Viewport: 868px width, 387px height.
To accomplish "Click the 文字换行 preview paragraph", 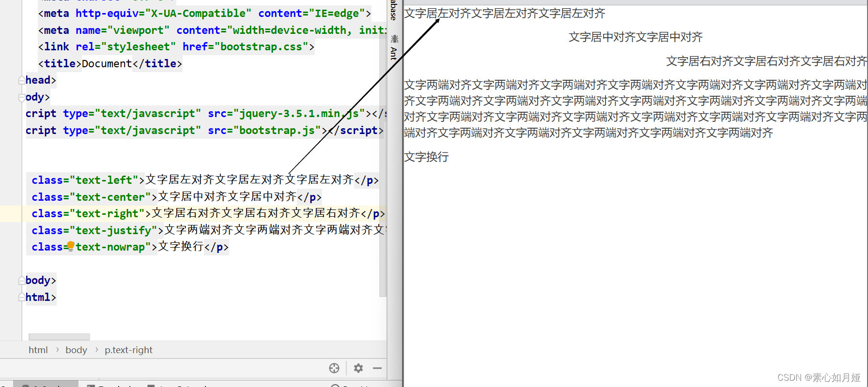I will pos(426,157).
